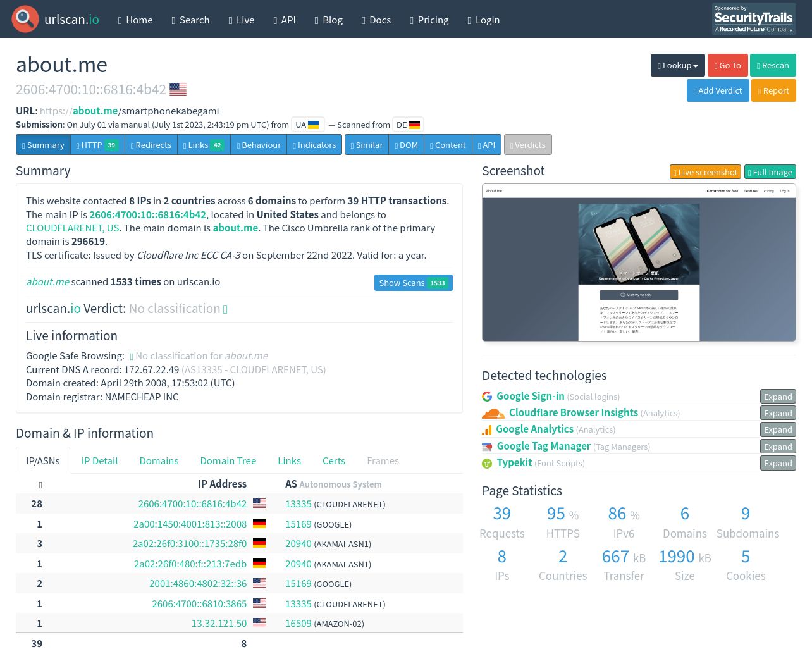Click the German flag for 2a00:1450:4001:813::2008
The image size is (812, 654).
[259, 524]
